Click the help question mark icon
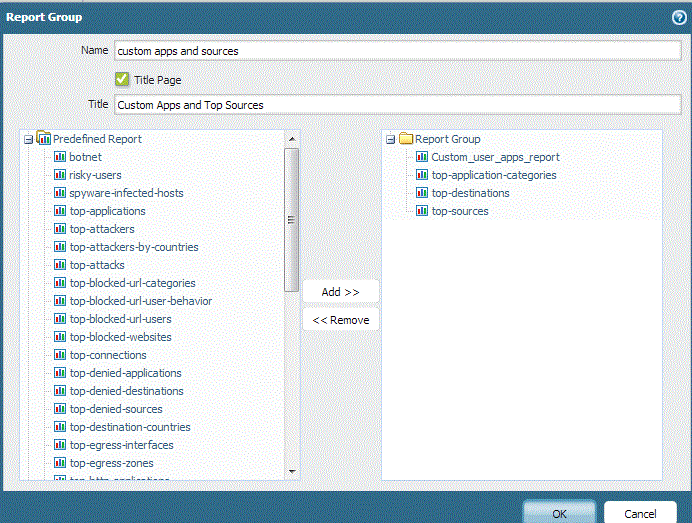Viewport: 692px width, 523px height. 679,17
